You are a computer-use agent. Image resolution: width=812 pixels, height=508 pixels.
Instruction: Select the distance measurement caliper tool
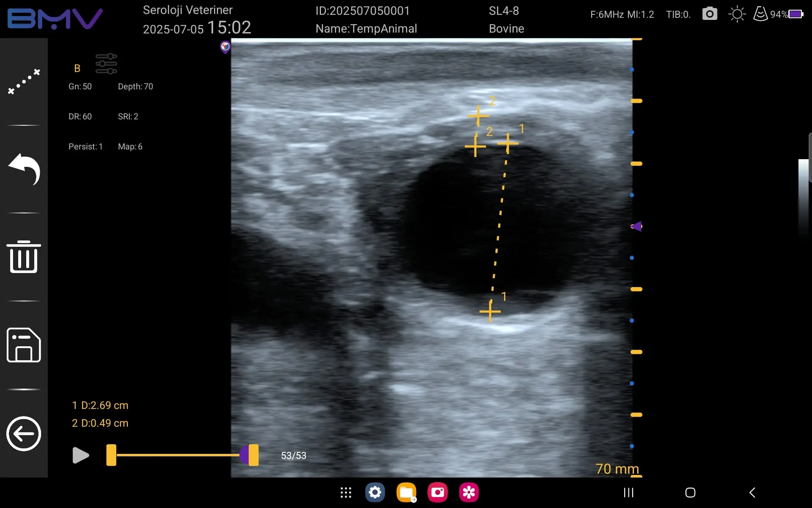click(x=24, y=81)
